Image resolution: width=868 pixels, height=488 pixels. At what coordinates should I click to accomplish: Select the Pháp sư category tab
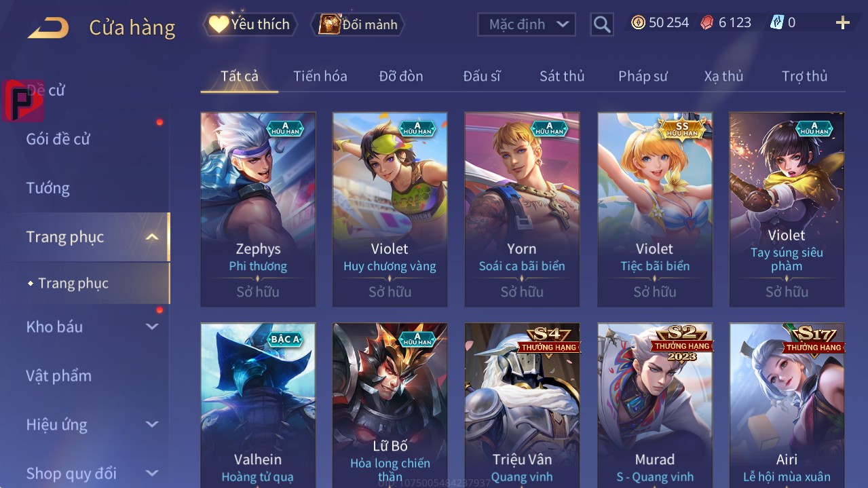(643, 76)
